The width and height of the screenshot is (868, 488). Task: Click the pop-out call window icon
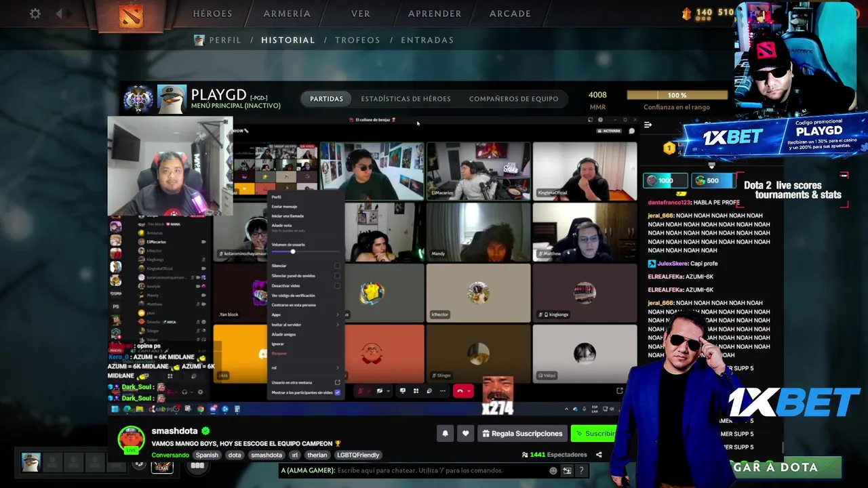tap(619, 391)
